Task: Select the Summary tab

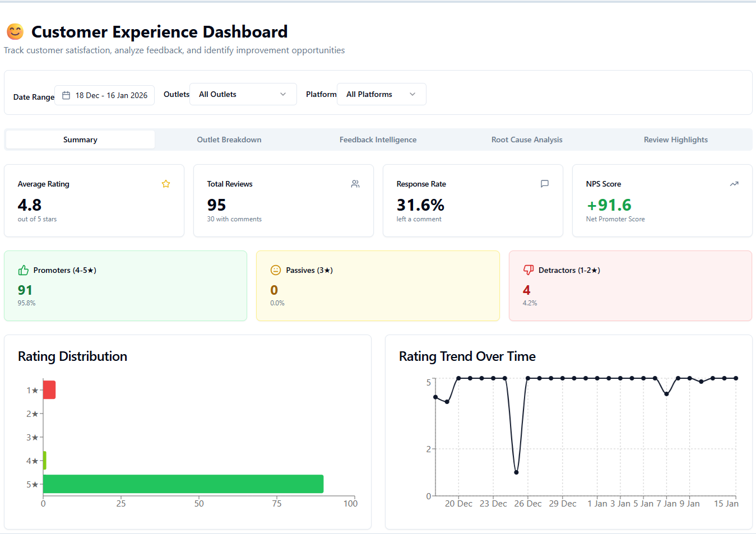Action: (x=80, y=140)
